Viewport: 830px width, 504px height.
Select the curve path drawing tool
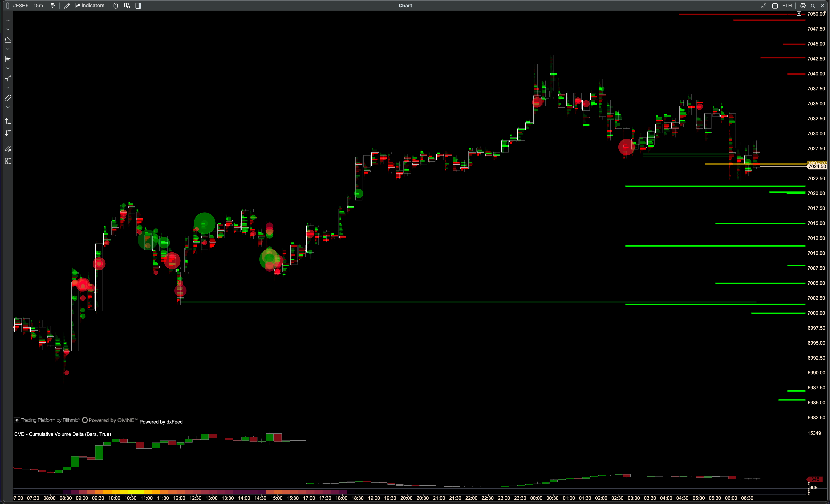click(8, 78)
